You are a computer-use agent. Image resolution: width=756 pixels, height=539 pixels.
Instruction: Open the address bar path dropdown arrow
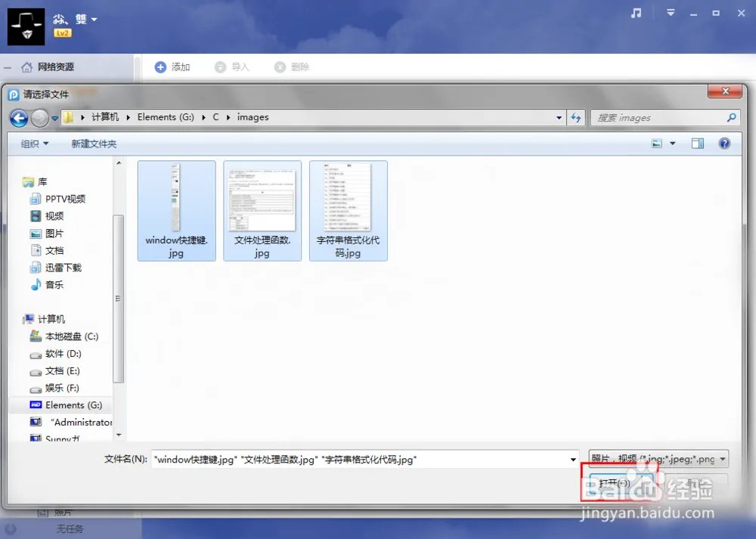[x=559, y=118]
